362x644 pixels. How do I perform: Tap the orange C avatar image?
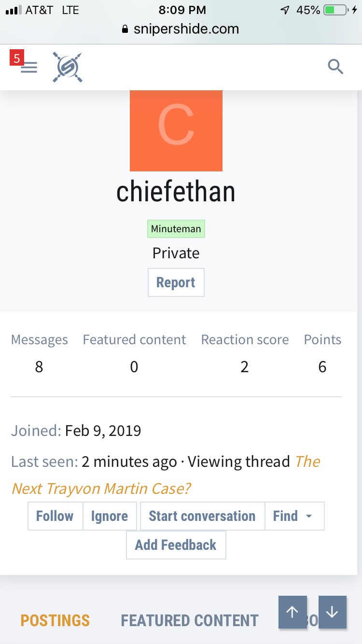(x=176, y=130)
